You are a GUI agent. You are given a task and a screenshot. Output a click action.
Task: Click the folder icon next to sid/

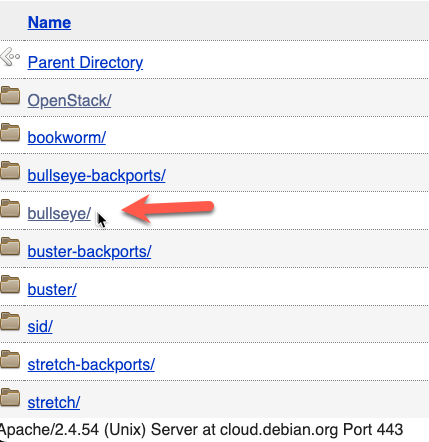[x=10, y=321]
